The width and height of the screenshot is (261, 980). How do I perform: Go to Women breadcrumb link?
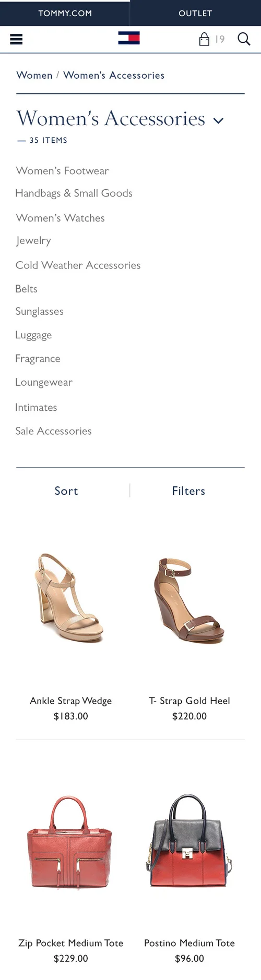[34, 75]
